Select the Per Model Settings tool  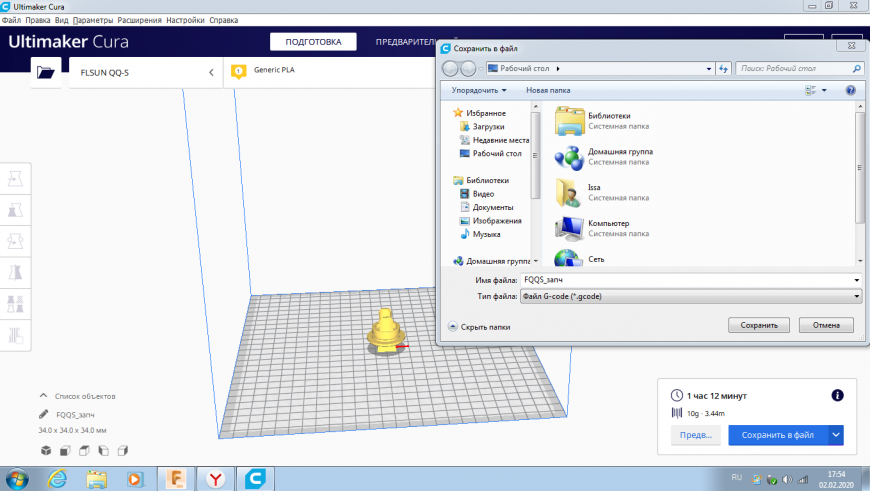coord(15,304)
